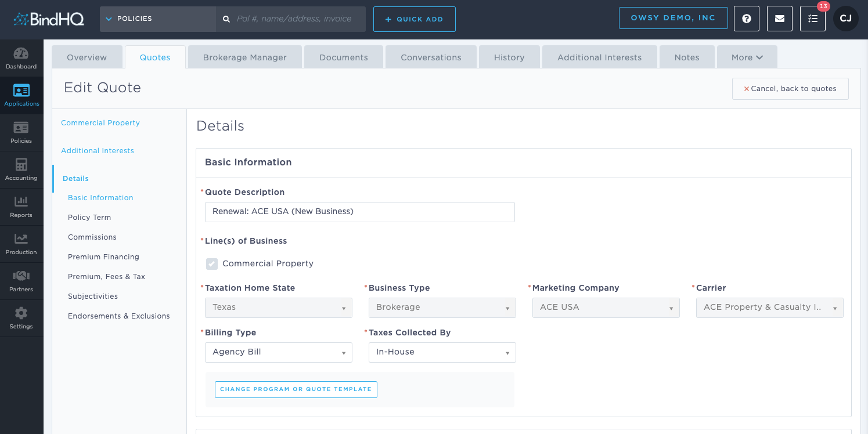Image resolution: width=868 pixels, height=434 pixels.
Task: Go to Policies in the sidebar
Action: [21, 132]
